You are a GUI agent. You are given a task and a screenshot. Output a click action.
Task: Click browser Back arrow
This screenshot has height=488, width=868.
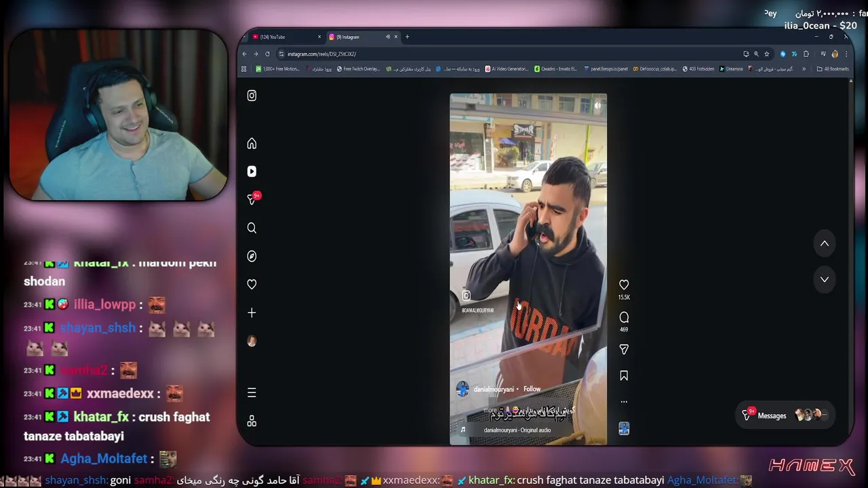pyautogui.click(x=245, y=54)
